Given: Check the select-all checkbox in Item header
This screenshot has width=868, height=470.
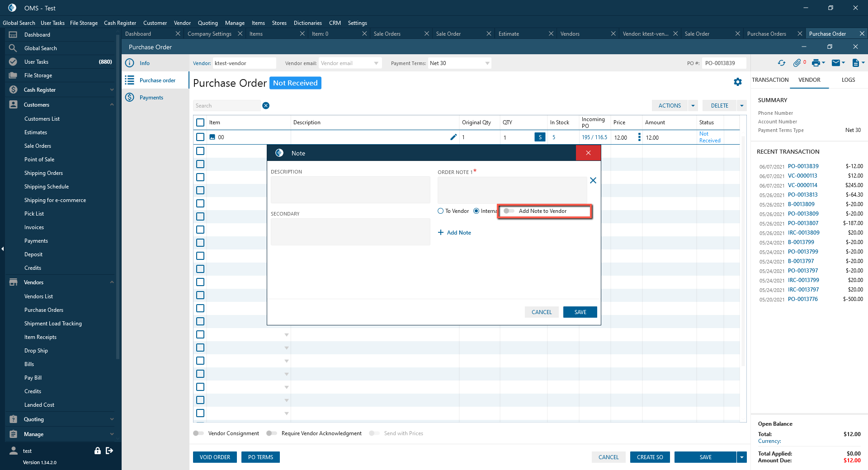Looking at the screenshot, I should 200,122.
